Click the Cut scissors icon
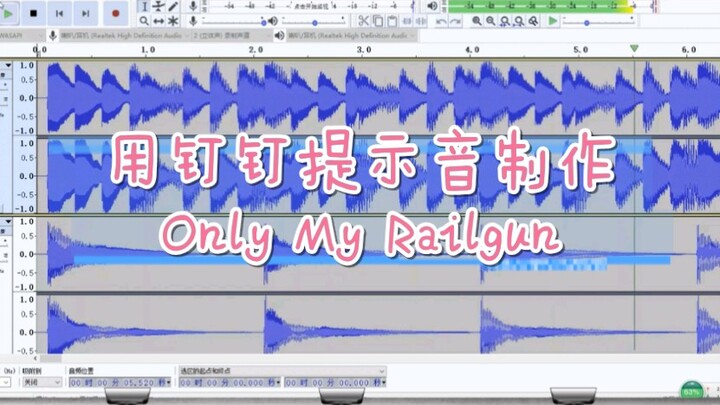The height and width of the screenshot is (405, 720). (363, 21)
